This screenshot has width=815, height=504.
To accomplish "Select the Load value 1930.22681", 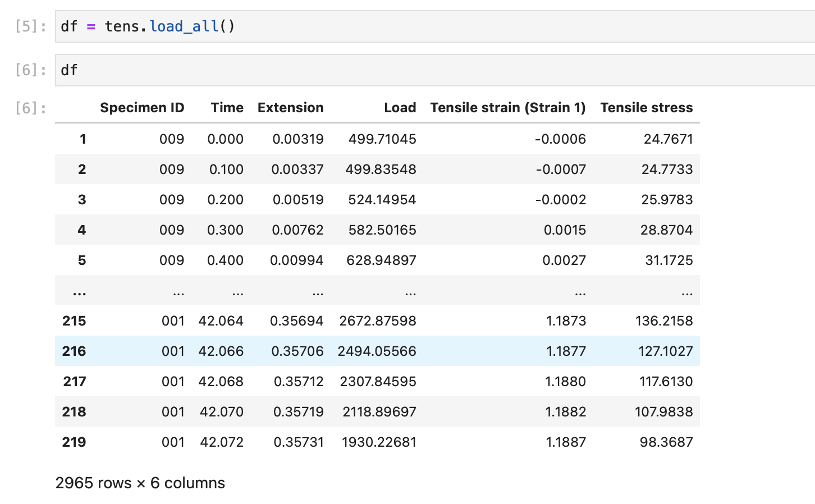I will pyautogui.click(x=379, y=442).
